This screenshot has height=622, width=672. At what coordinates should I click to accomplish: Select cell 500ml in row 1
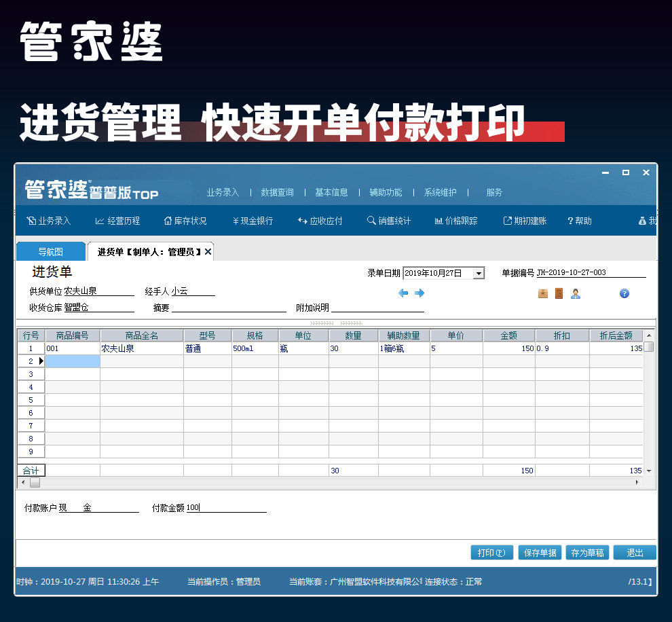(x=255, y=348)
